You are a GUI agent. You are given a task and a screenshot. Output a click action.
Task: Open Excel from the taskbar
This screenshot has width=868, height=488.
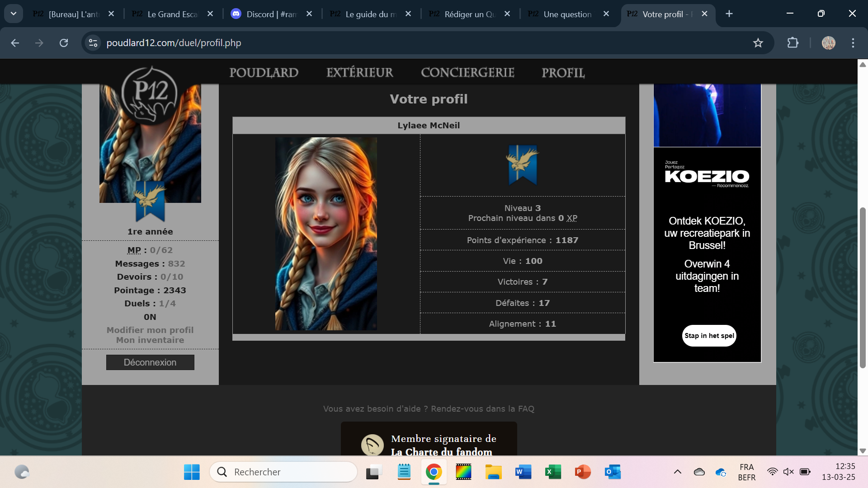pyautogui.click(x=552, y=472)
